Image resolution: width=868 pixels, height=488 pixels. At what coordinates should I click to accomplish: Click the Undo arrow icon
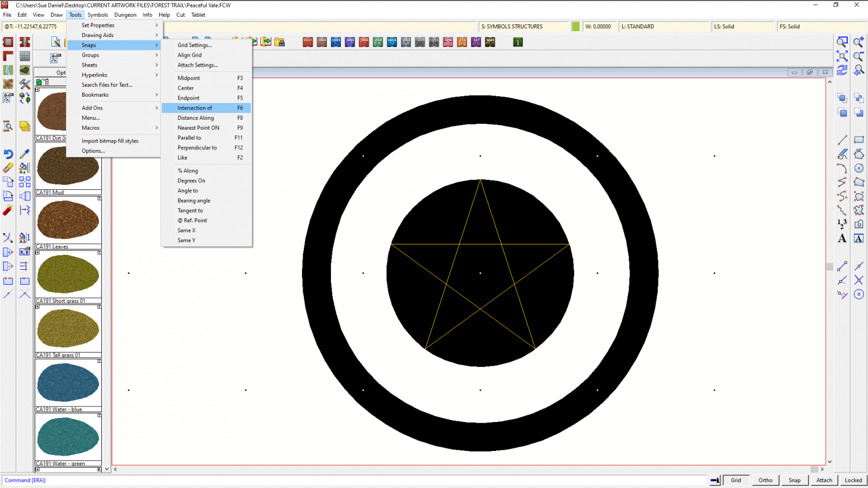pyautogui.click(x=8, y=154)
